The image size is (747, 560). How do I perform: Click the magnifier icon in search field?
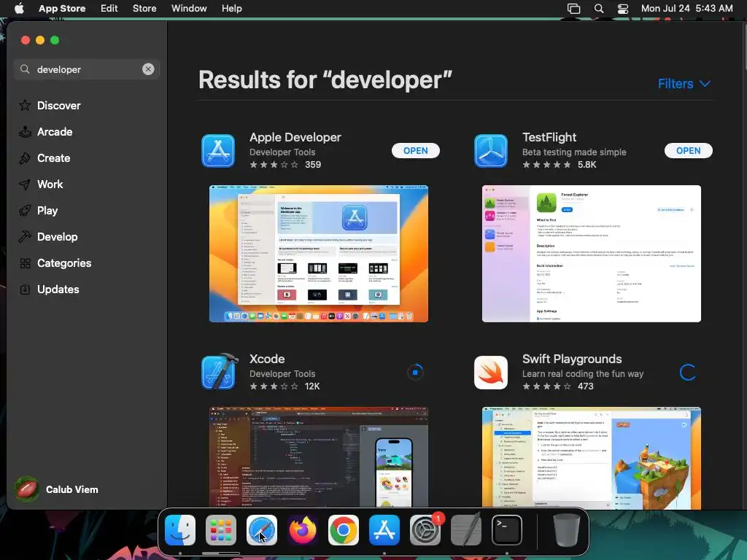tap(25, 69)
